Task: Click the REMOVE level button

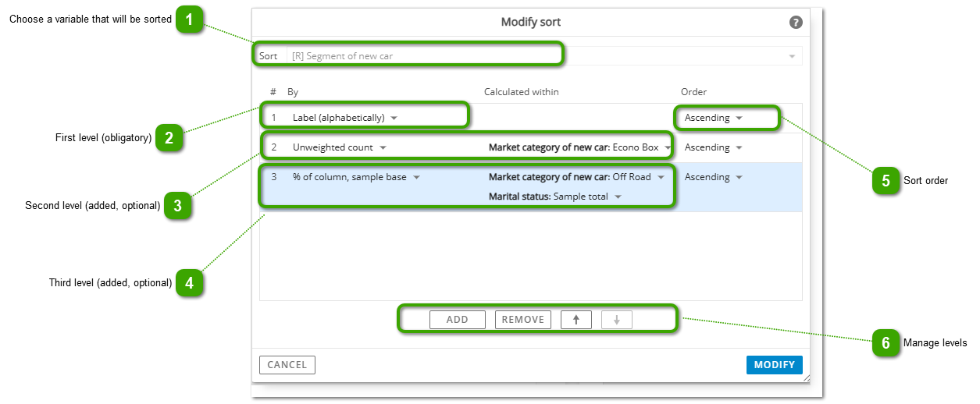Action: point(523,320)
